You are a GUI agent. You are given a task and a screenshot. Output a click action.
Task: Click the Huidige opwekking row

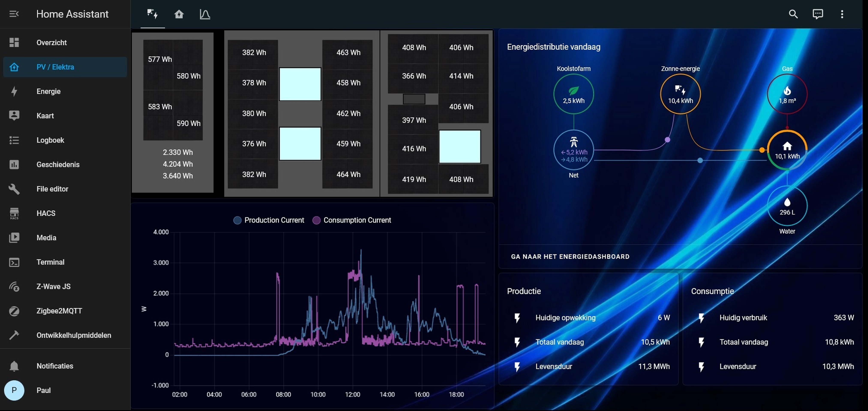(x=588, y=317)
